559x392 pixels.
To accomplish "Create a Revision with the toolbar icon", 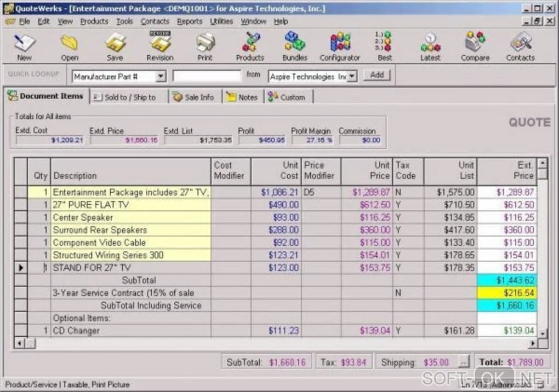I will [x=159, y=47].
